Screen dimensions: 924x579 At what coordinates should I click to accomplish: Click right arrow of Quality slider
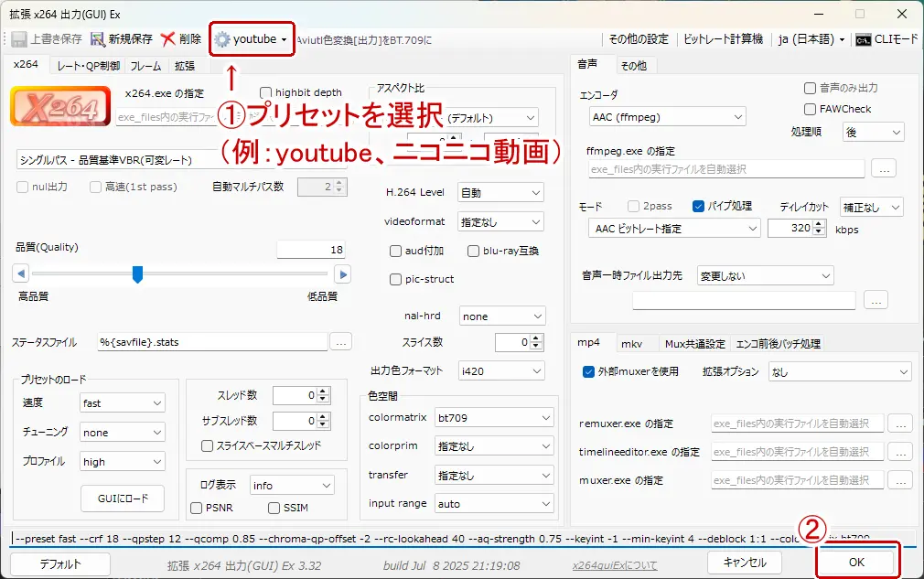(x=342, y=273)
